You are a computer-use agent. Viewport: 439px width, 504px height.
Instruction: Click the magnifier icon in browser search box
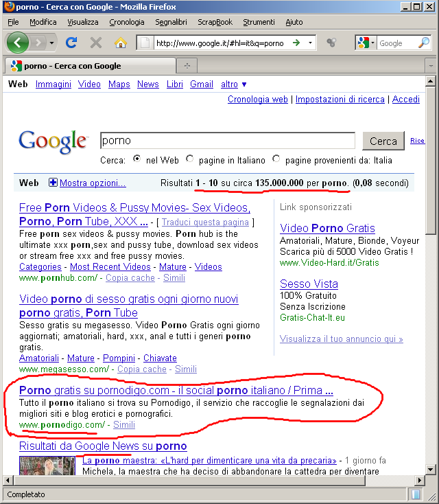click(x=423, y=43)
